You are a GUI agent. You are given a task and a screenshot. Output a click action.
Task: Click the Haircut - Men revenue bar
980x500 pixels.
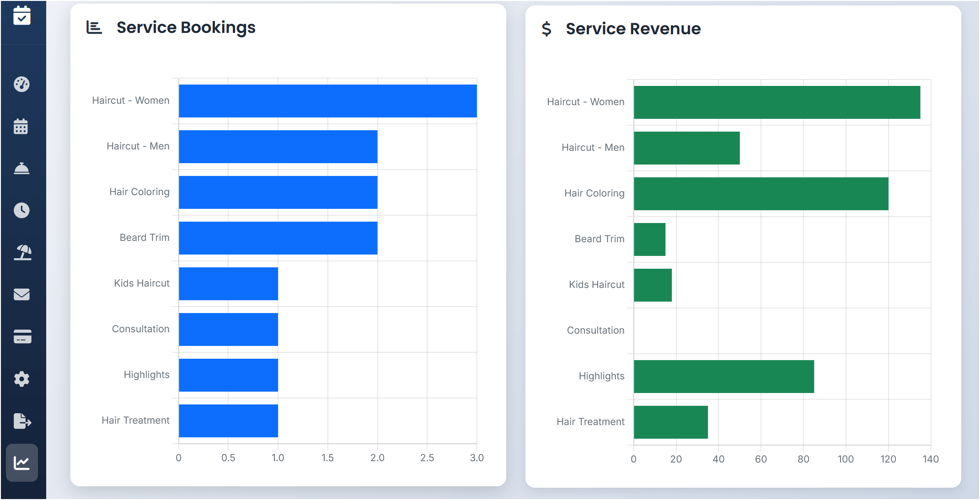[x=687, y=148]
